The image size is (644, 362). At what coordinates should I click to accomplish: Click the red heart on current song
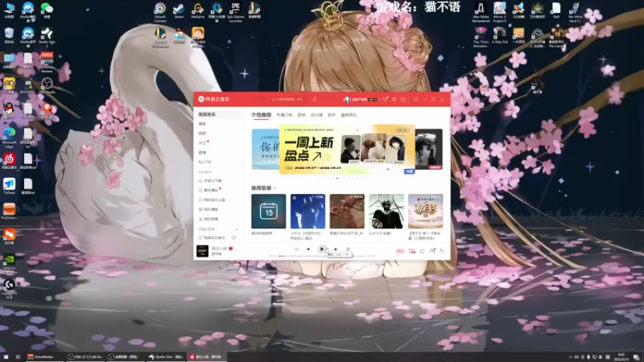point(231,249)
